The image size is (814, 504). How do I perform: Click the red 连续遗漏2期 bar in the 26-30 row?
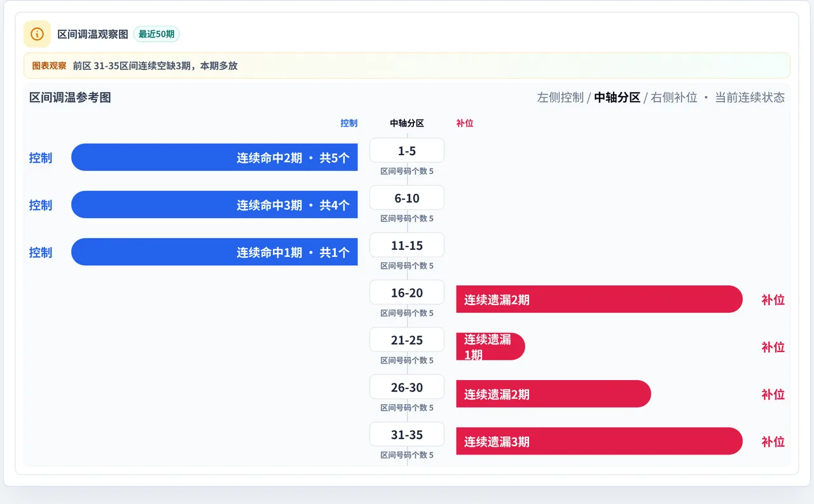click(553, 394)
